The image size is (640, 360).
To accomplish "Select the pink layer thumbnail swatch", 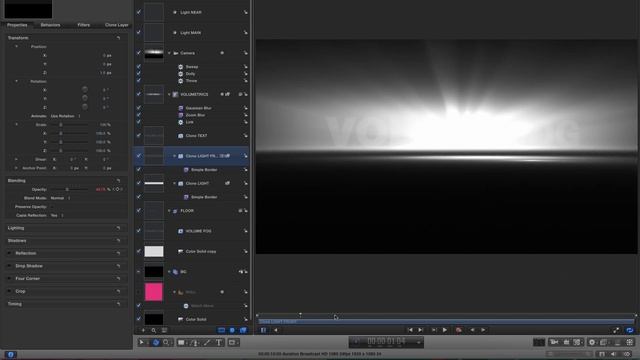I will 154,292.
